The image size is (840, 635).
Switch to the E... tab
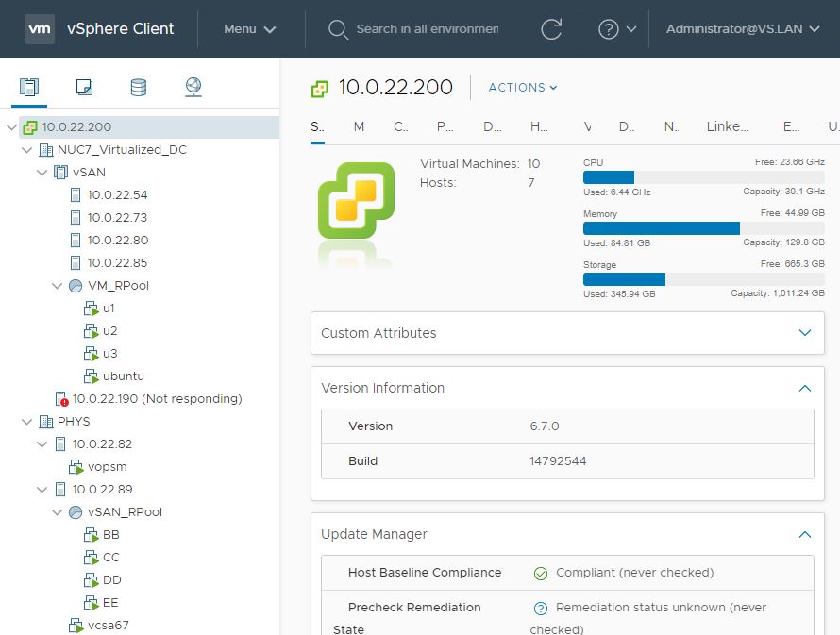[791, 126]
